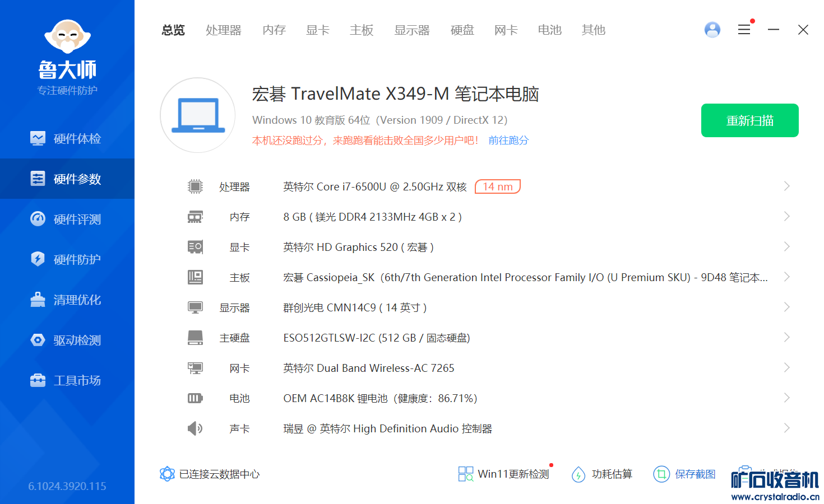Switch to the 总览 tab
The height and width of the screenshot is (504, 824).
click(x=173, y=30)
